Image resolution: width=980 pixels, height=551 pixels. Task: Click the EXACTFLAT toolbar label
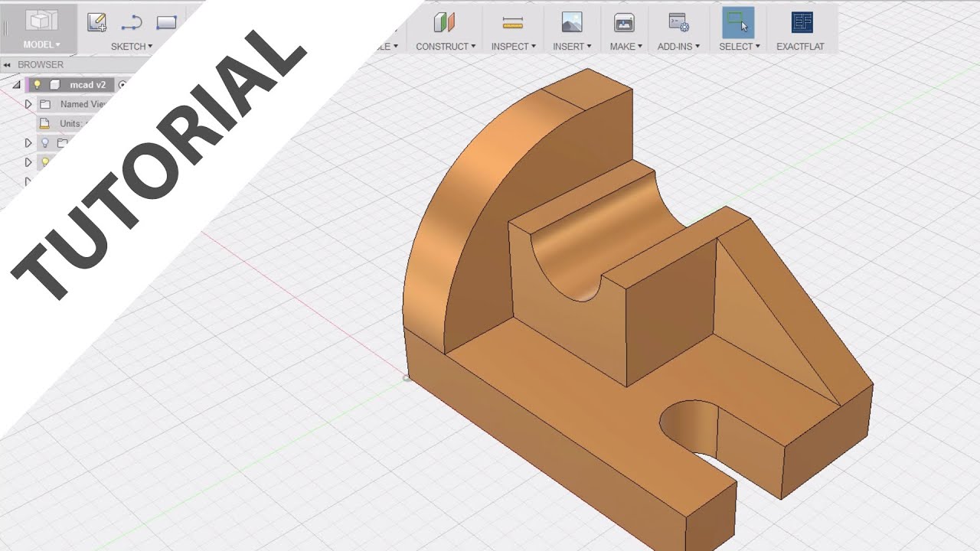[x=800, y=47]
